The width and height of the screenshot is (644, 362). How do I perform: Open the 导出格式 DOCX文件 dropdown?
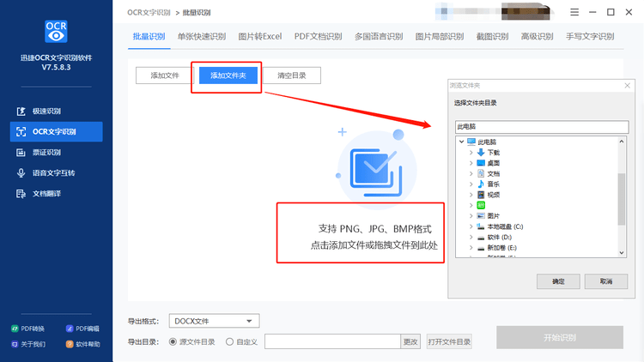(x=214, y=321)
